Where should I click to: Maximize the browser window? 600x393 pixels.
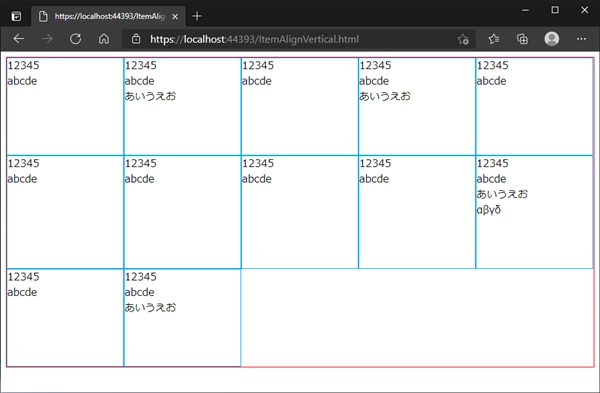click(x=555, y=10)
